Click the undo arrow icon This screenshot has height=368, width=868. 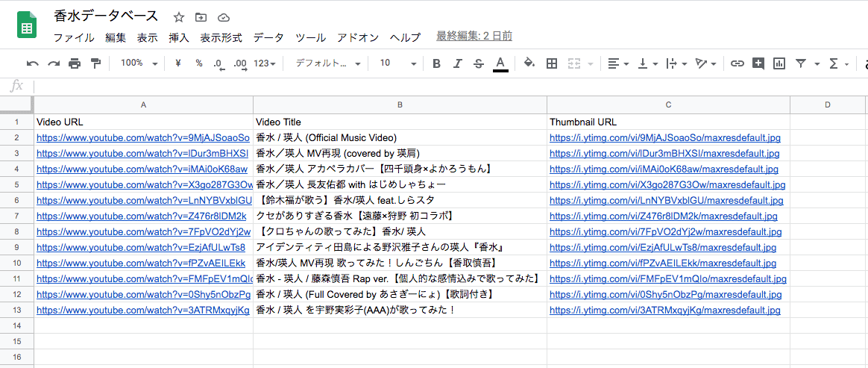pyautogui.click(x=33, y=63)
